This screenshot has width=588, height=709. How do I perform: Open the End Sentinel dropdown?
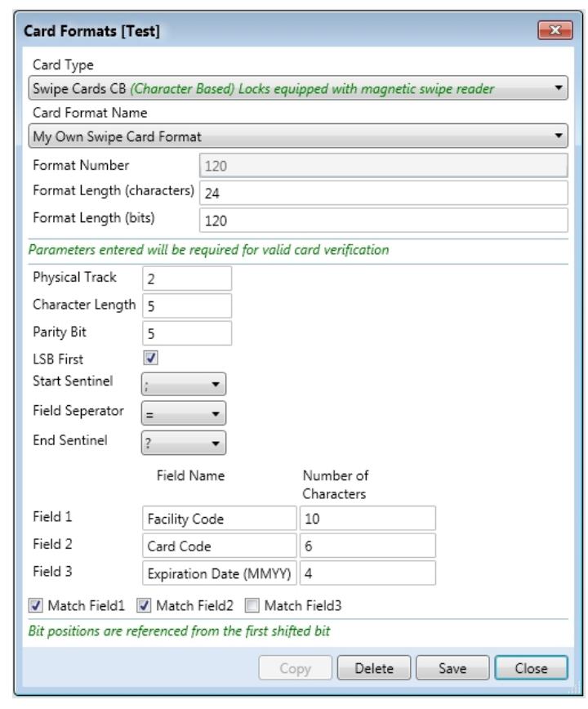pos(184,443)
